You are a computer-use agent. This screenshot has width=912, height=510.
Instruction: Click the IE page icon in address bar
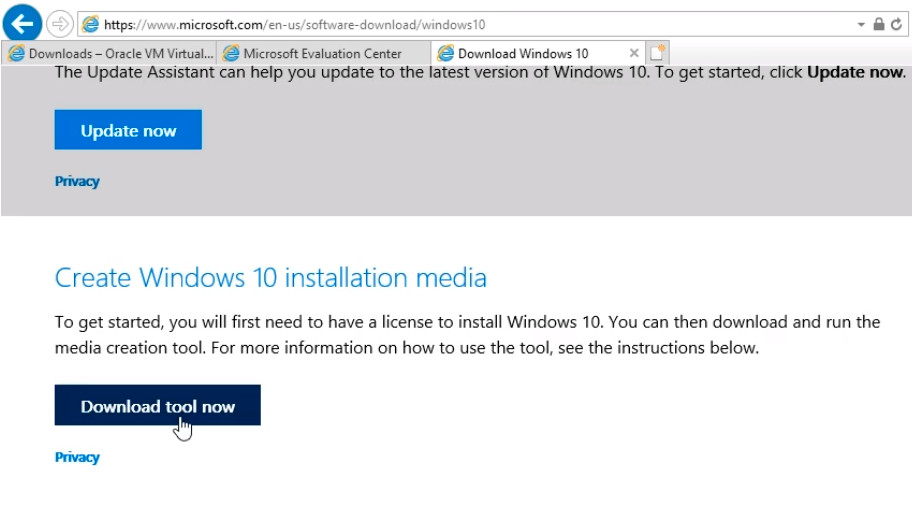91,24
